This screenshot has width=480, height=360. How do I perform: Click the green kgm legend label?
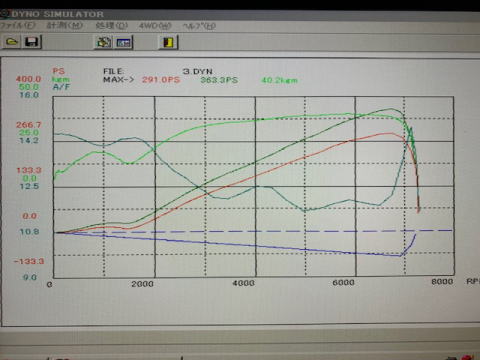(61, 79)
